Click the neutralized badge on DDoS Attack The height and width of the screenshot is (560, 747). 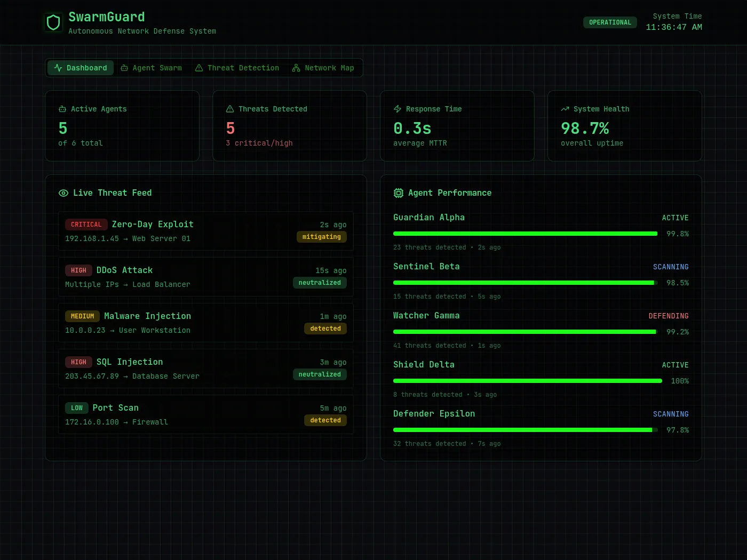coord(320,283)
